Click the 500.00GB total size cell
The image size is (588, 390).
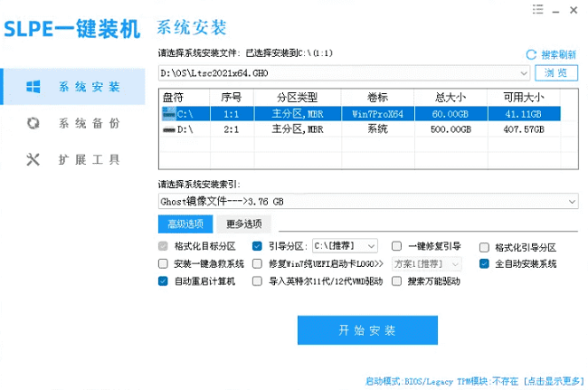[x=450, y=129]
